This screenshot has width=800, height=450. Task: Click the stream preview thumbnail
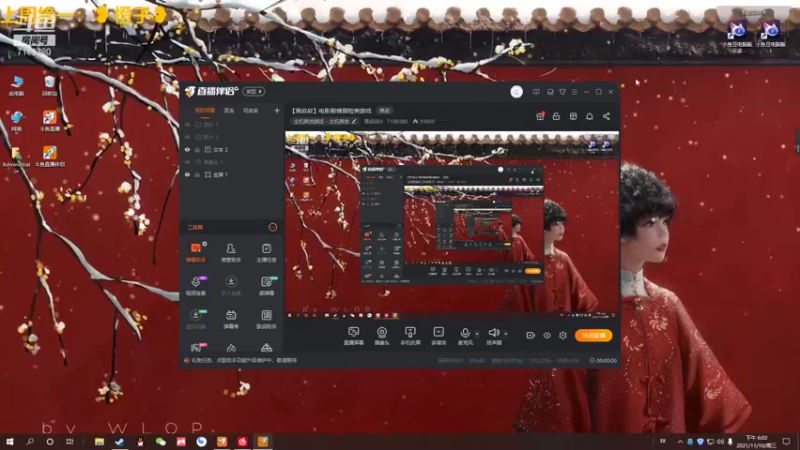point(452,225)
